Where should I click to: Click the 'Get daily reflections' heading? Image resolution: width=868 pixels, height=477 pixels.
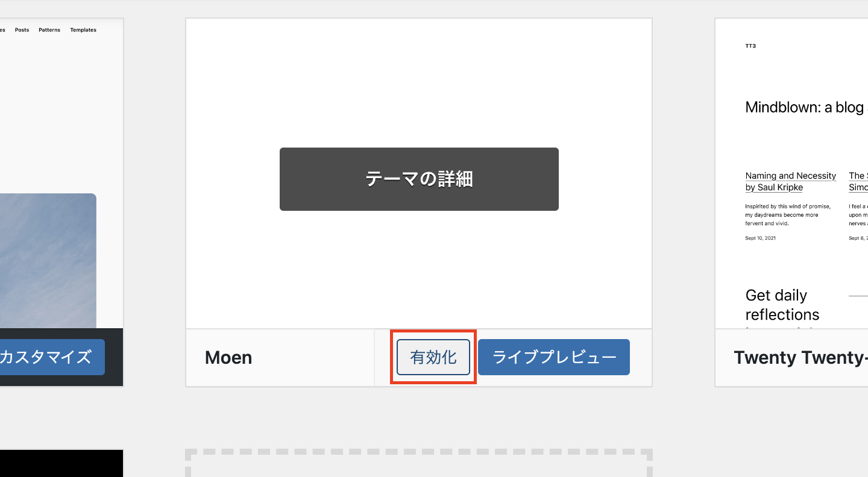(x=782, y=305)
